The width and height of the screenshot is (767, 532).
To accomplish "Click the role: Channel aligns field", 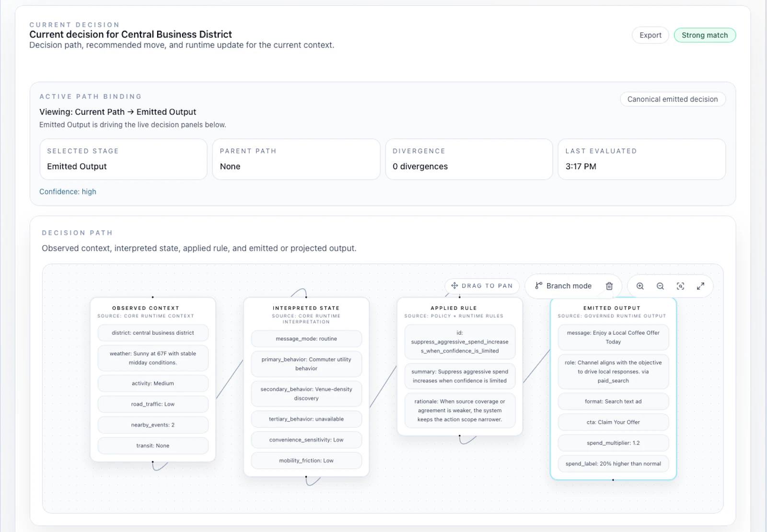I will point(613,371).
